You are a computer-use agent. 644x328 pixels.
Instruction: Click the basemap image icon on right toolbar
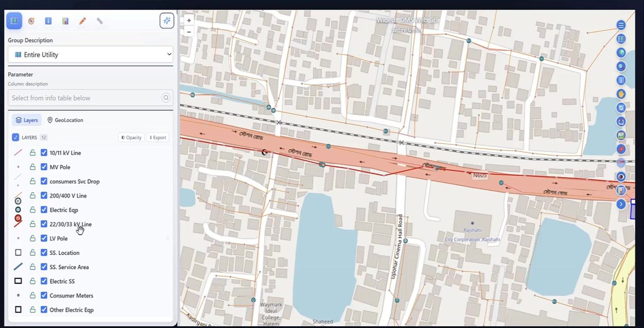tap(621, 135)
